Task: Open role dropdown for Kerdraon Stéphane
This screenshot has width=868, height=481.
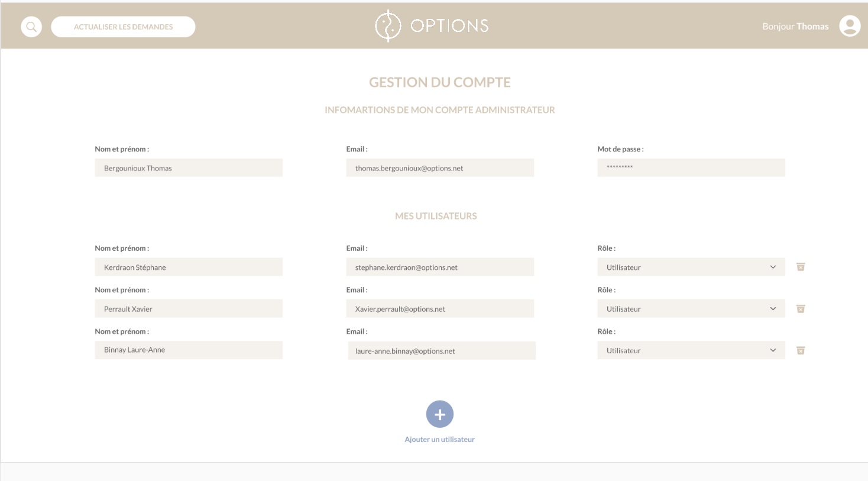Action: tap(691, 267)
